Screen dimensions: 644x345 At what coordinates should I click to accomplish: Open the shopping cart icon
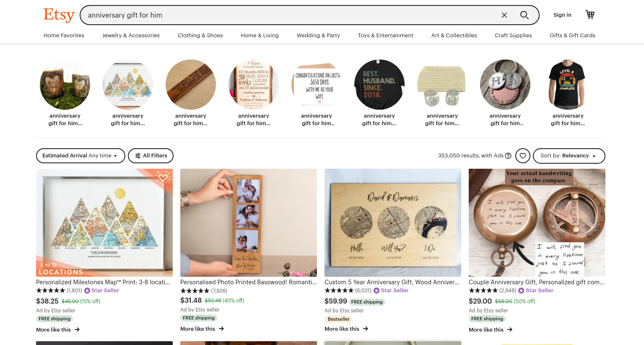[x=590, y=15]
